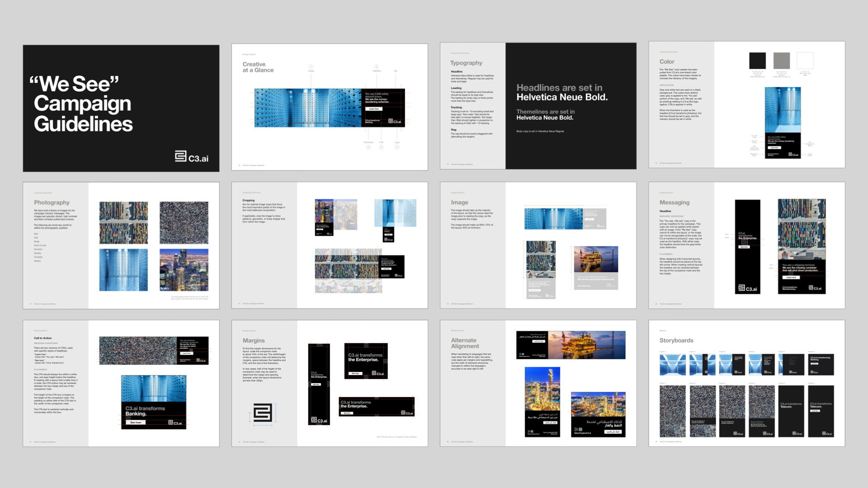868x488 pixels.
Task: Click the tall black skyscraper ad on the Messaging slide
Action: click(x=747, y=247)
